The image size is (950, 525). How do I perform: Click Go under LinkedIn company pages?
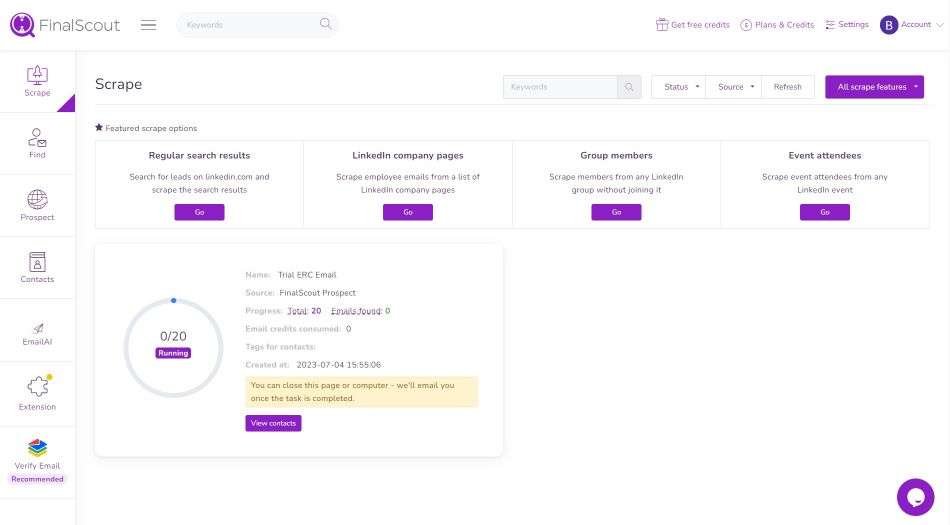[408, 212]
